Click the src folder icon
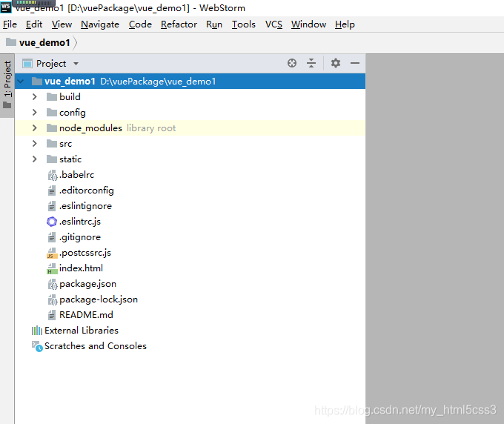Viewport: 504px width, 424px height. pyautogui.click(x=52, y=143)
